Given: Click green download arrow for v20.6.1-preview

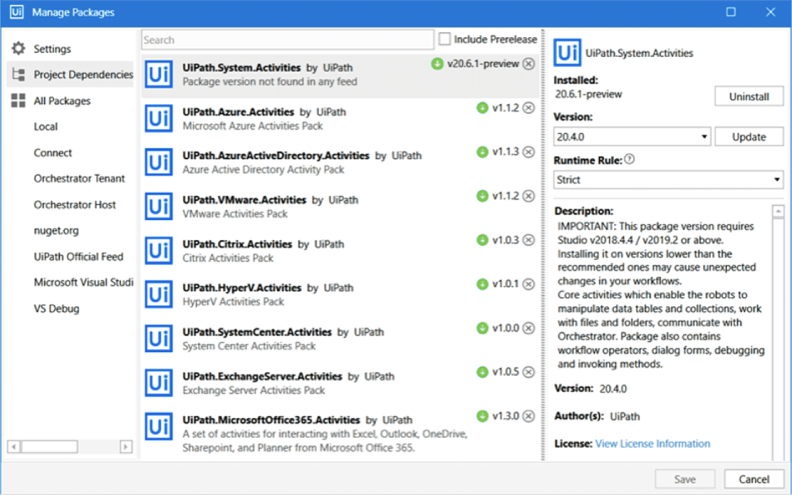Looking at the screenshot, I should tap(437, 64).
